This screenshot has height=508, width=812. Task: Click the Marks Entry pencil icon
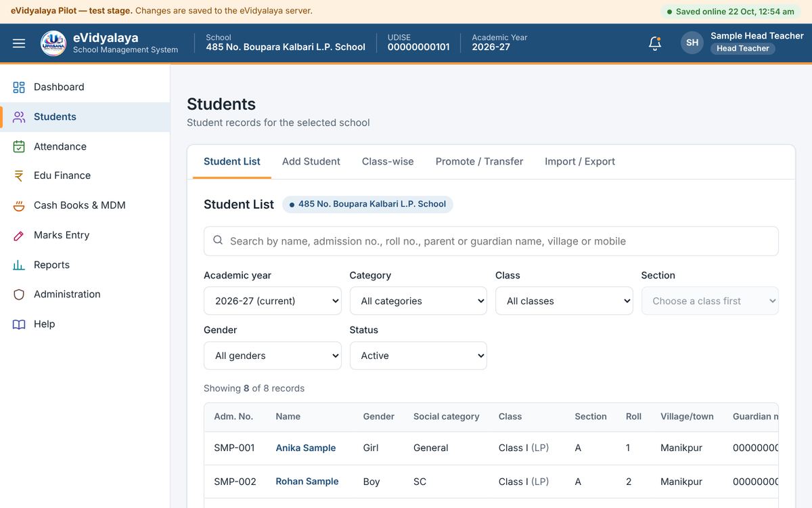19,236
